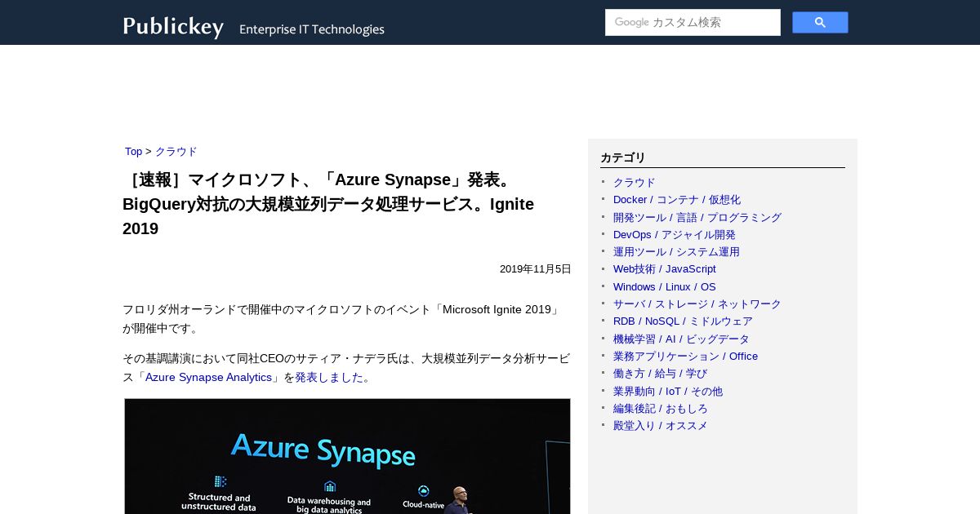The image size is (980, 514).
Task: Open Windows / Linux / OS category
Action: [665, 287]
